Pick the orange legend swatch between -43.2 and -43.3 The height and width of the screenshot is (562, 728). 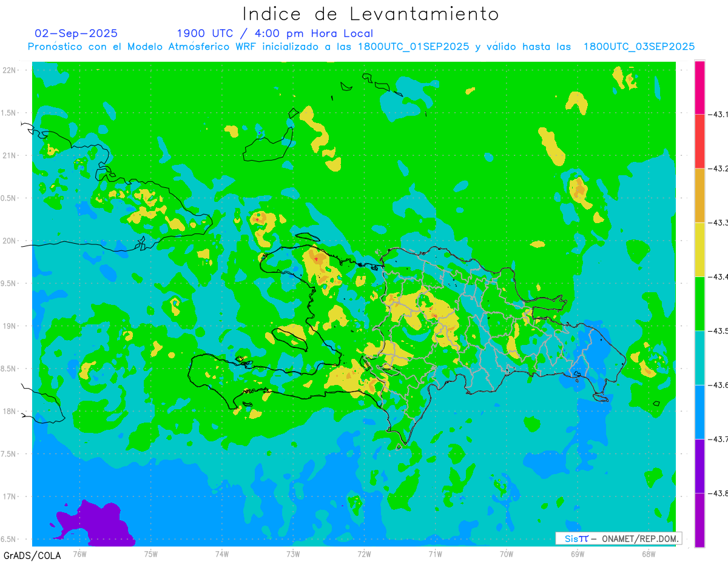tap(699, 195)
